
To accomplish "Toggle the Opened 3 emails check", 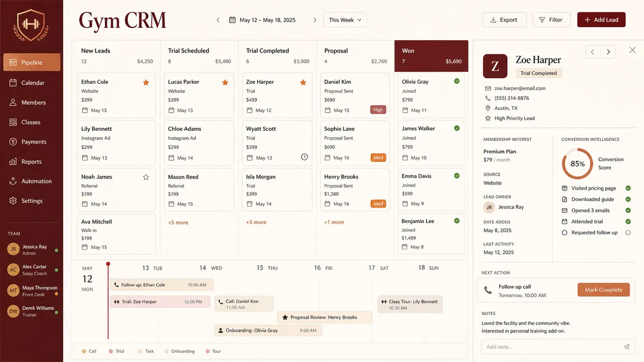I will coord(628,210).
